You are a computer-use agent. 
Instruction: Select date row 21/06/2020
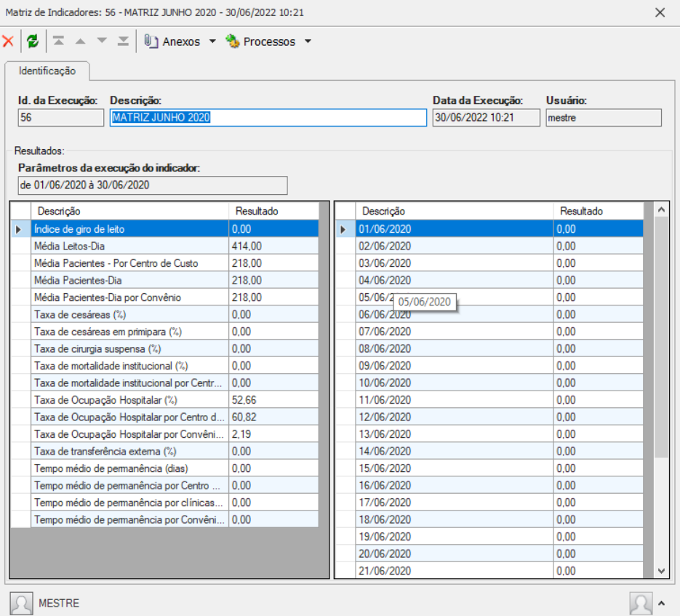489,571
